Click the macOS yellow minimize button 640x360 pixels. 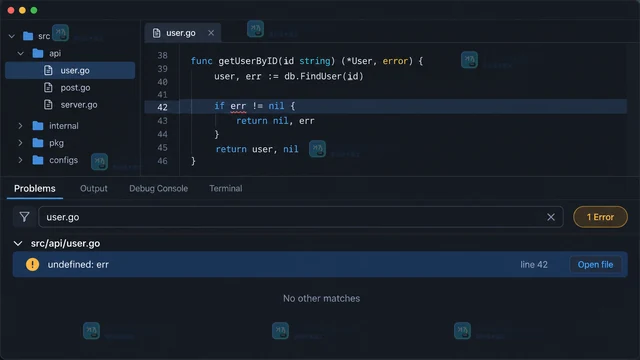(22, 10)
